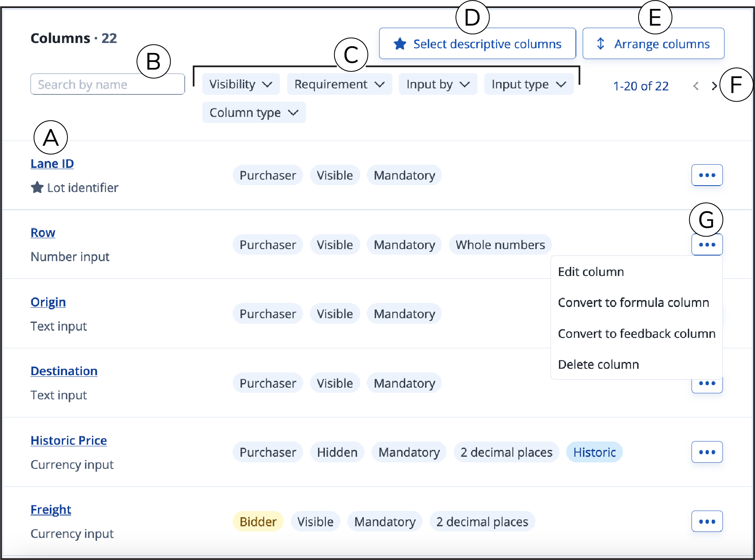Open the Row column three-dot menu

pos(707,245)
